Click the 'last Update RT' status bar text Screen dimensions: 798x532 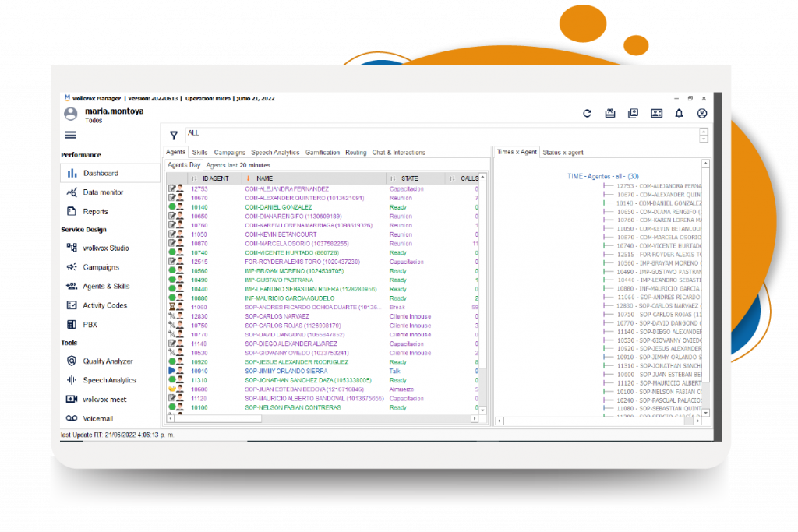coord(117,435)
